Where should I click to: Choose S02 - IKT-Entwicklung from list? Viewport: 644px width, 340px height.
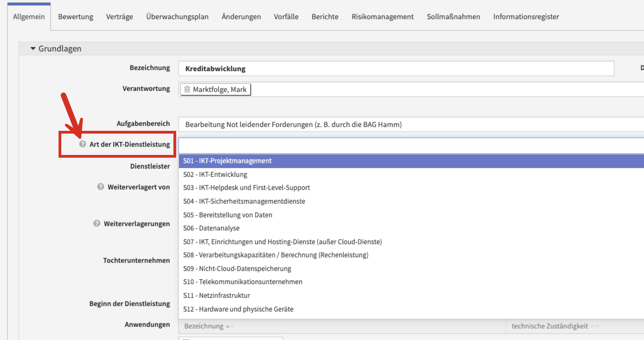pyautogui.click(x=215, y=174)
